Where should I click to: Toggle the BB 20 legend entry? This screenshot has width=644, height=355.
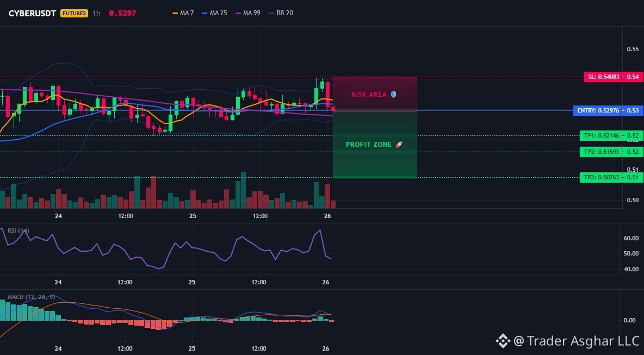point(281,13)
